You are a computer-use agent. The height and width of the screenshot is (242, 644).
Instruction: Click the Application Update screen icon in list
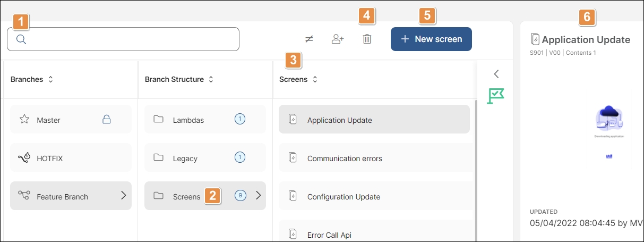pyautogui.click(x=293, y=119)
